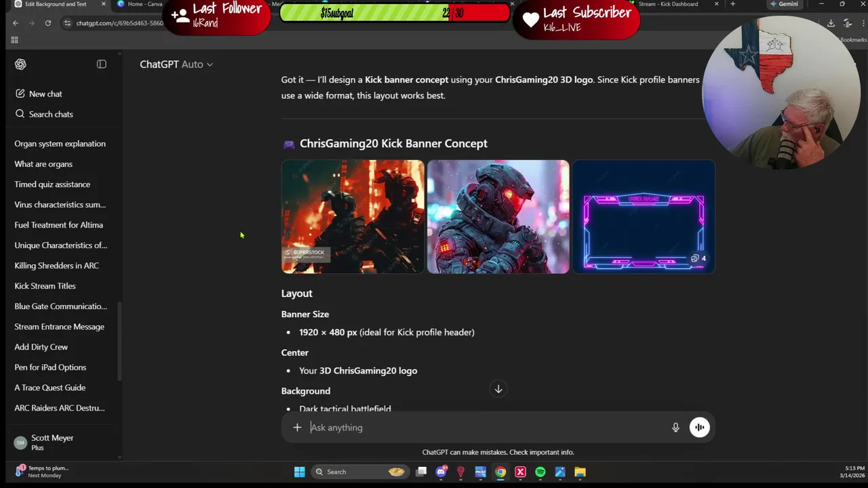Image resolution: width=868 pixels, height=488 pixels.
Task: Open the pink map-pin app on taskbar
Action: coord(460,472)
